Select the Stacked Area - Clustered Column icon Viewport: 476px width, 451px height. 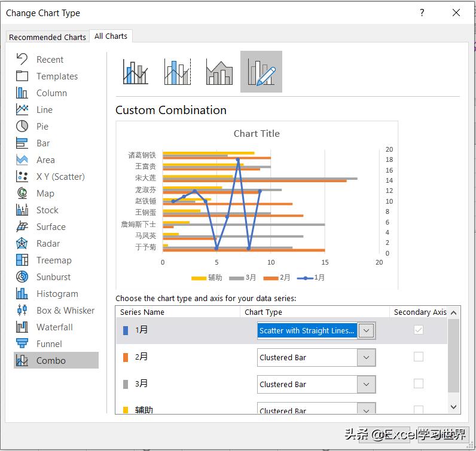[x=219, y=72]
